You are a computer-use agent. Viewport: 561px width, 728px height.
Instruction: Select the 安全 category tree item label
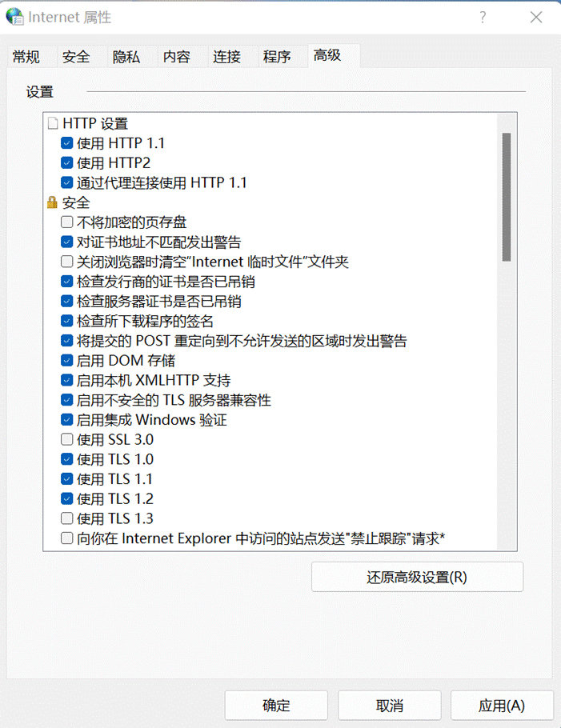click(x=76, y=203)
